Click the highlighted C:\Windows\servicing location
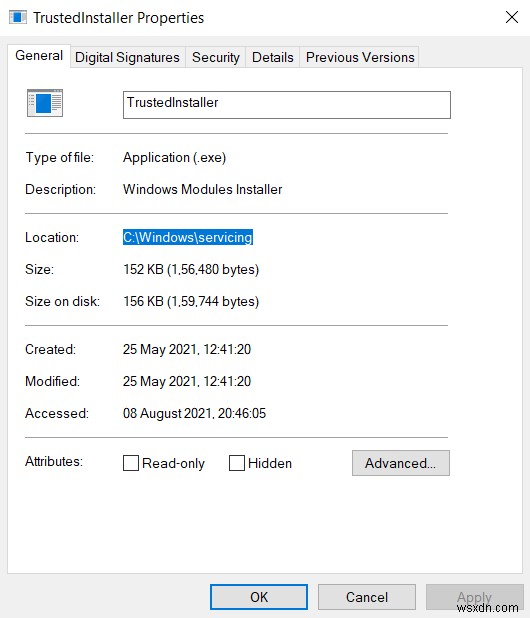Viewport: 530px width, 618px height. (188, 237)
